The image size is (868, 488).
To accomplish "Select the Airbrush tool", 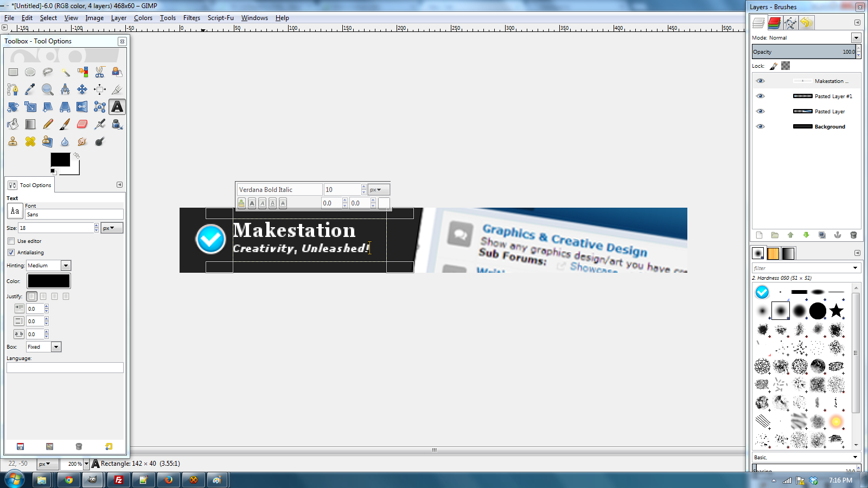I will [100, 124].
